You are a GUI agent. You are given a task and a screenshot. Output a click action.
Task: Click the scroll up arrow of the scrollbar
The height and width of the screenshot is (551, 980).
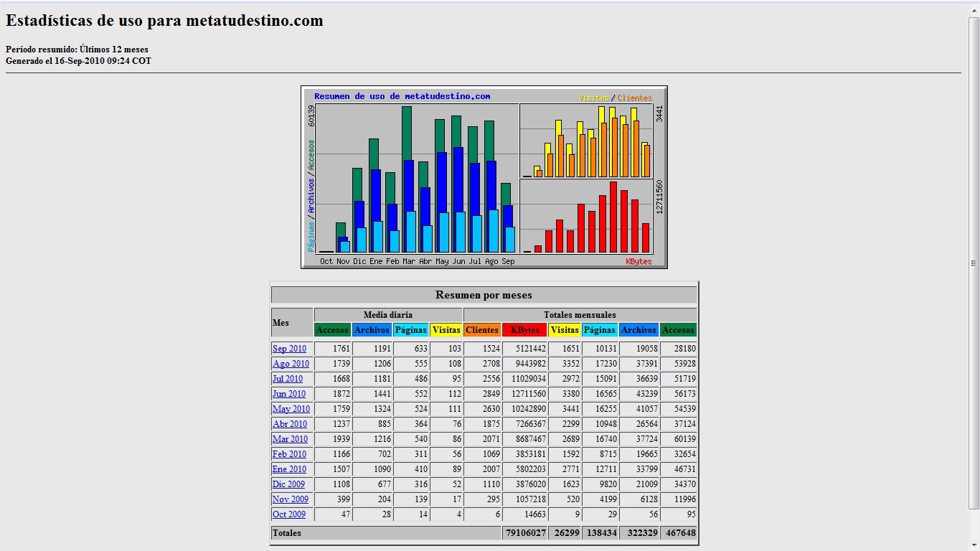[x=974, y=11]
